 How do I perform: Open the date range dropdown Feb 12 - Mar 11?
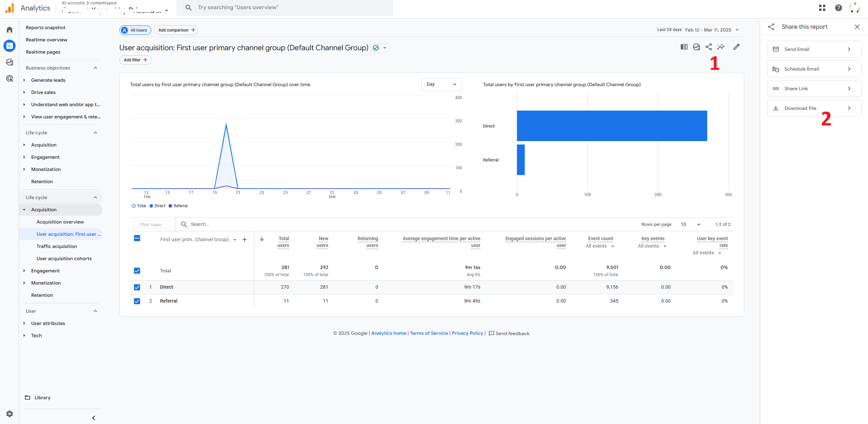712,30
